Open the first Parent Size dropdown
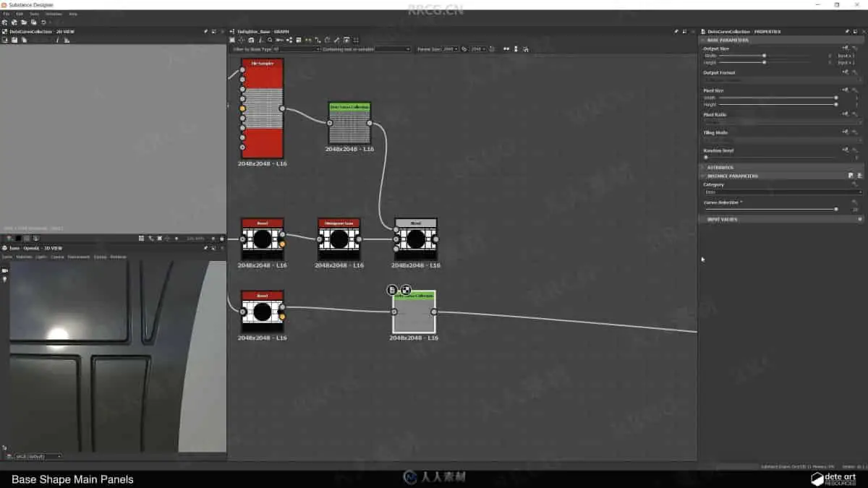Screen dimensions: 868x488 [x=451, y=49]
